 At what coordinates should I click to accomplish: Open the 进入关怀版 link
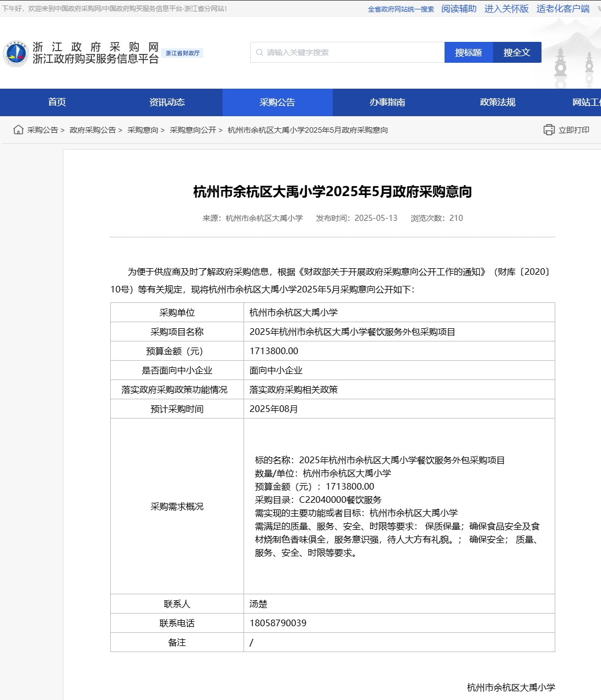click(x=506, y=9)
